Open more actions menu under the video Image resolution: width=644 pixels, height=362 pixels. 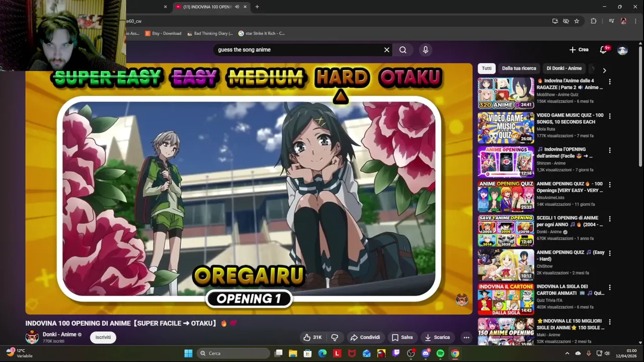click(x=466, y=337)
